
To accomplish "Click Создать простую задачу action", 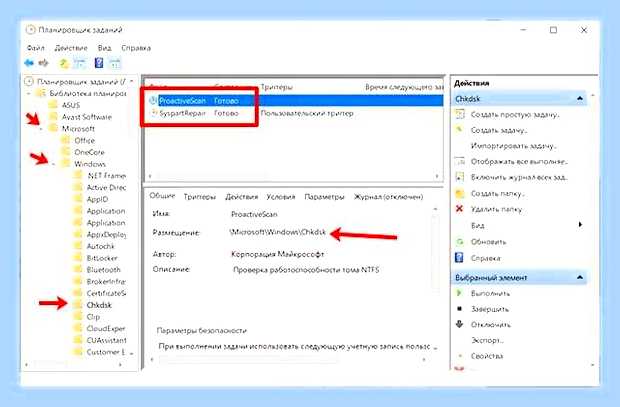I will (x=515, y=115).
